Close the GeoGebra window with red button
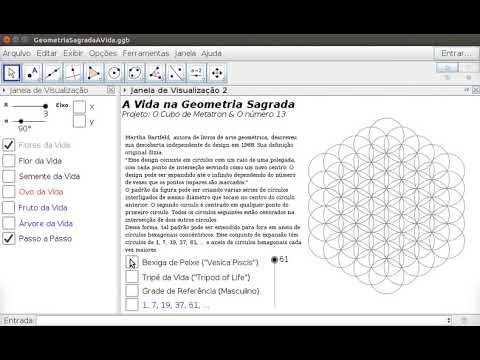The image size is (480, 360). click(6, 40)
